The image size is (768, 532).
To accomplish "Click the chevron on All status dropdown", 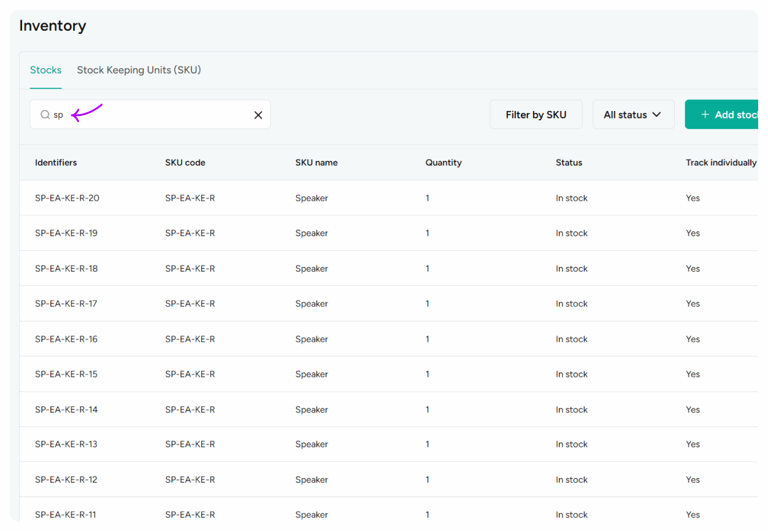I will point(657,114).
